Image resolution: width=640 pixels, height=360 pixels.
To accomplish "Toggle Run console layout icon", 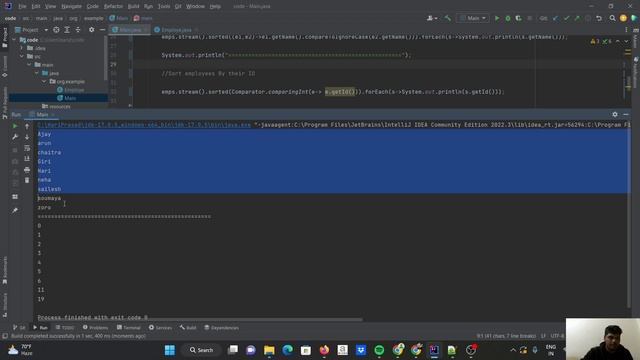I will click(15, 197).
